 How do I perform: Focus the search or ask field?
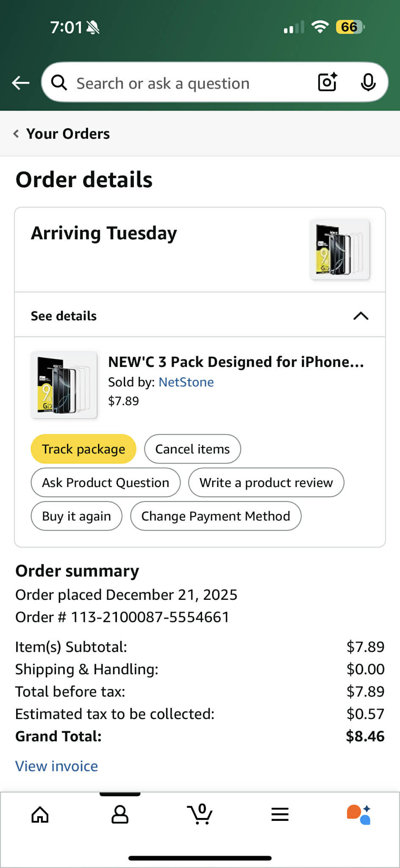click(186, 83)
